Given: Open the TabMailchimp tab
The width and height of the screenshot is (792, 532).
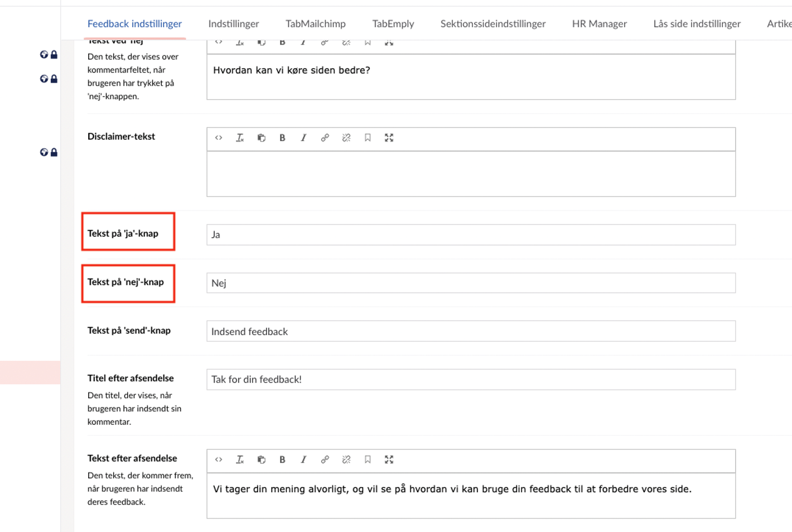Looking at the screenshot, I should [x=316, y=23].
